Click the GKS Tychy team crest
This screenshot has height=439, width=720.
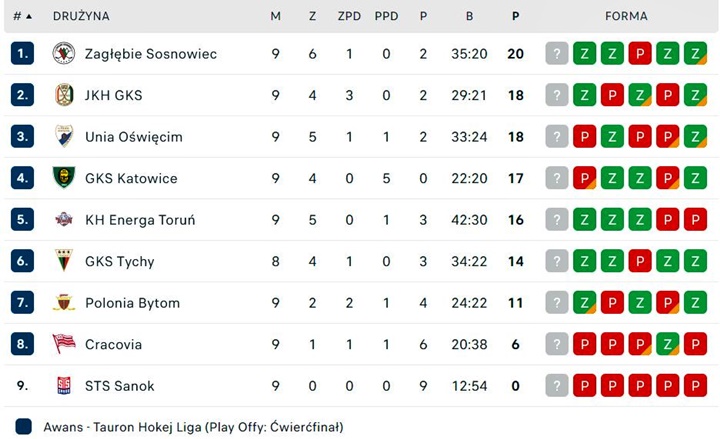click(x=64, y=261)
